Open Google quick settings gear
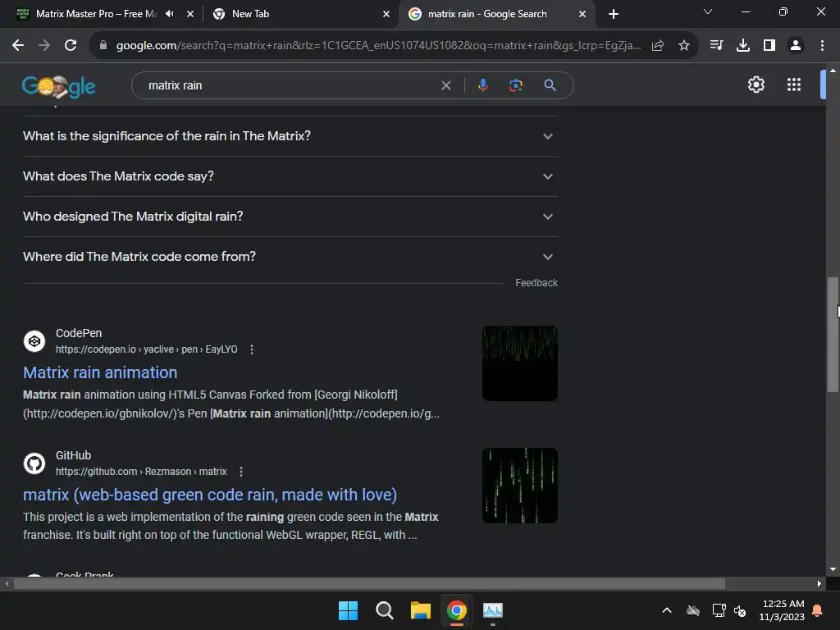Image resolution: width=840 pixels, height=630 pixels. pyautogui.click(x=756, y=84)
